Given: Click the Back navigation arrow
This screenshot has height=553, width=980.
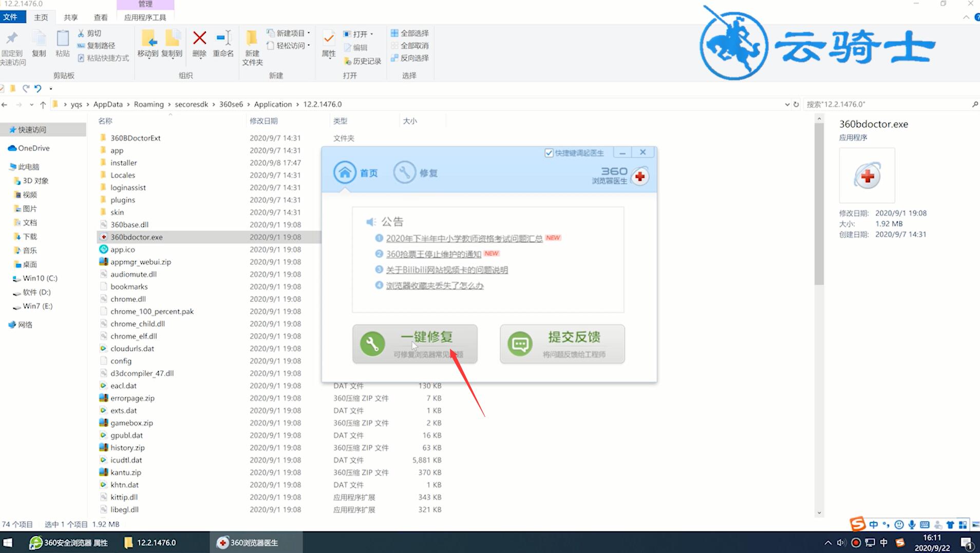Looking at the screenshot, I should (5, 104).
